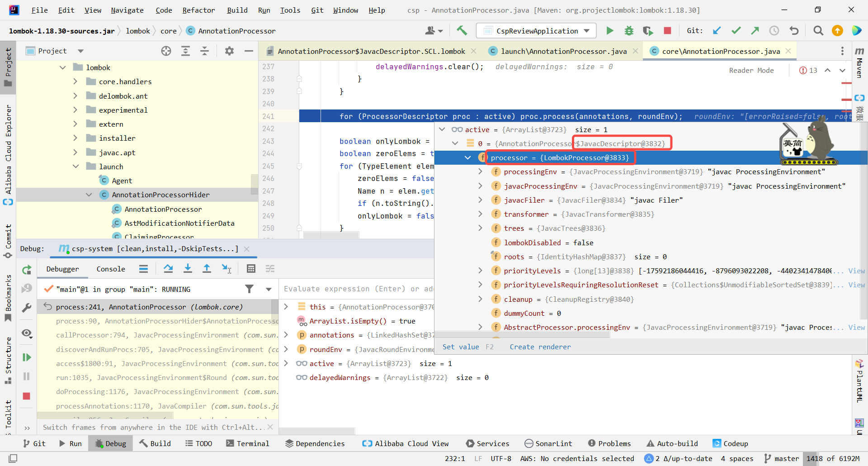Click the threads filter funnel icon
Viewport: 868px width, 466px height.
[x=249, y=289]
